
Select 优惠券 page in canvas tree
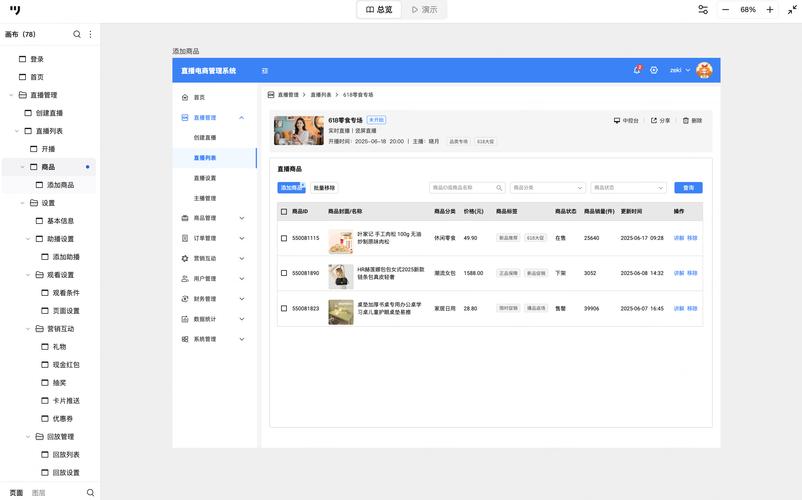(62, 419)
